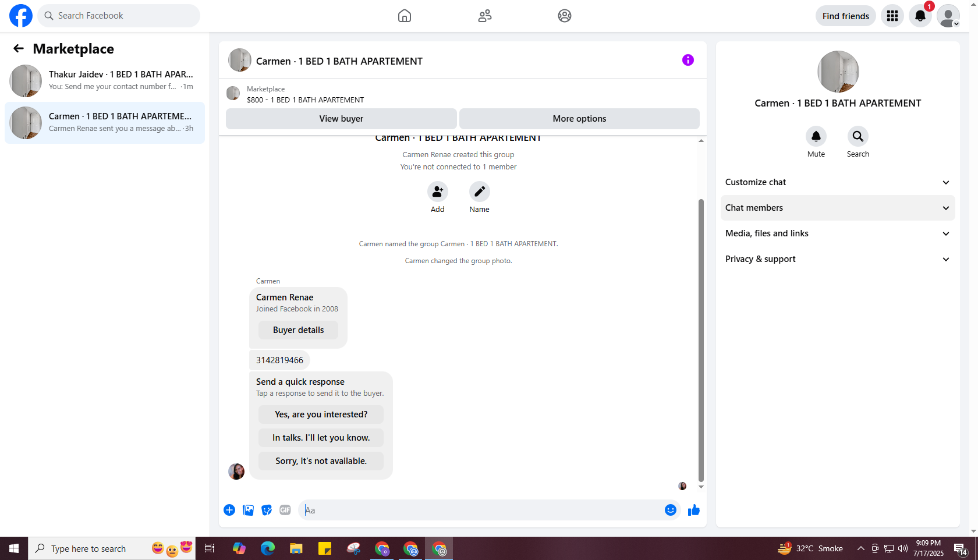Send quick response "Sorry, it's not available."
Image resolution: width=978 pixels, height=560 pixels.
(x=321, y=461)
